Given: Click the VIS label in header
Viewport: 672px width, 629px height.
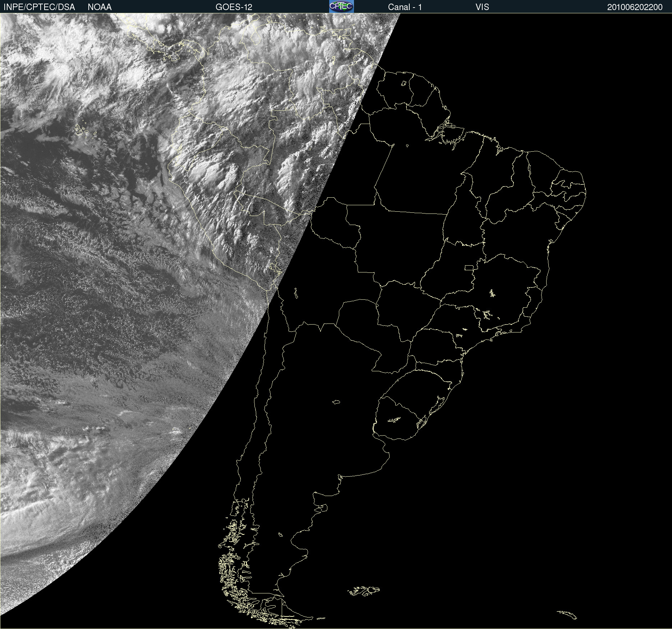Looking at the screenshot, I should (x=482, y=7).
